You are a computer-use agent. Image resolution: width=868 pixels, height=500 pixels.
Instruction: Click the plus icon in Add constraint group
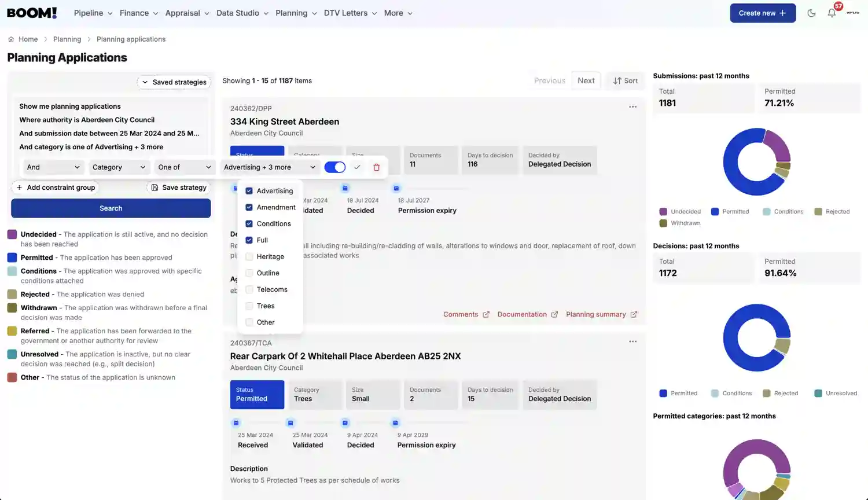pyautogui.click(x=19, y=187)
